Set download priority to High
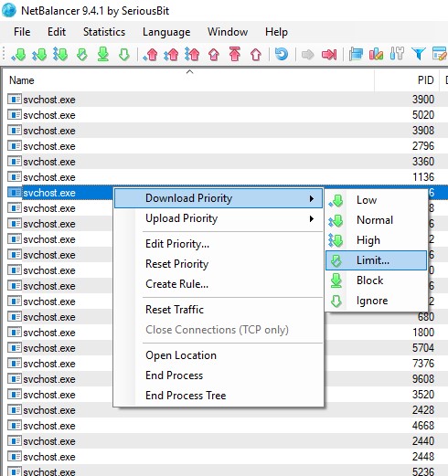Viewport: 448px width, 476px height. click(377, 240)
